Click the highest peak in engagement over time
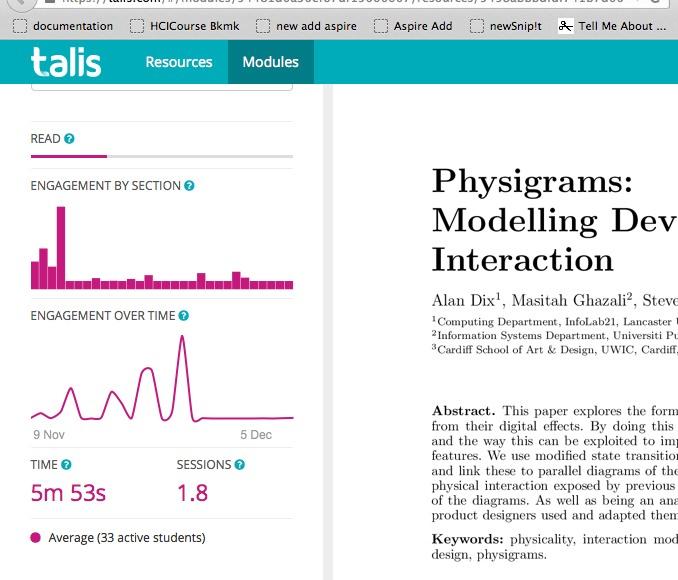678x580 pixels. tap(182, 337)
